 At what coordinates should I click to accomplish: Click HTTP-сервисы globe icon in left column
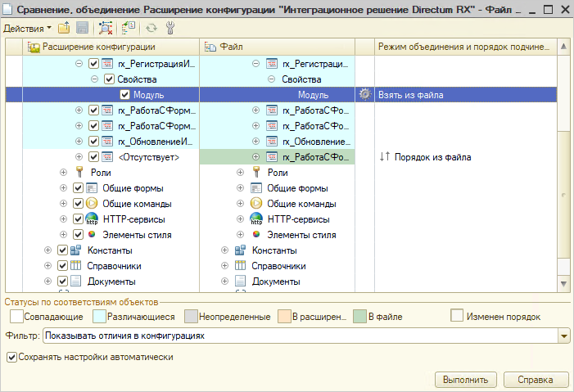click(92, 219)
